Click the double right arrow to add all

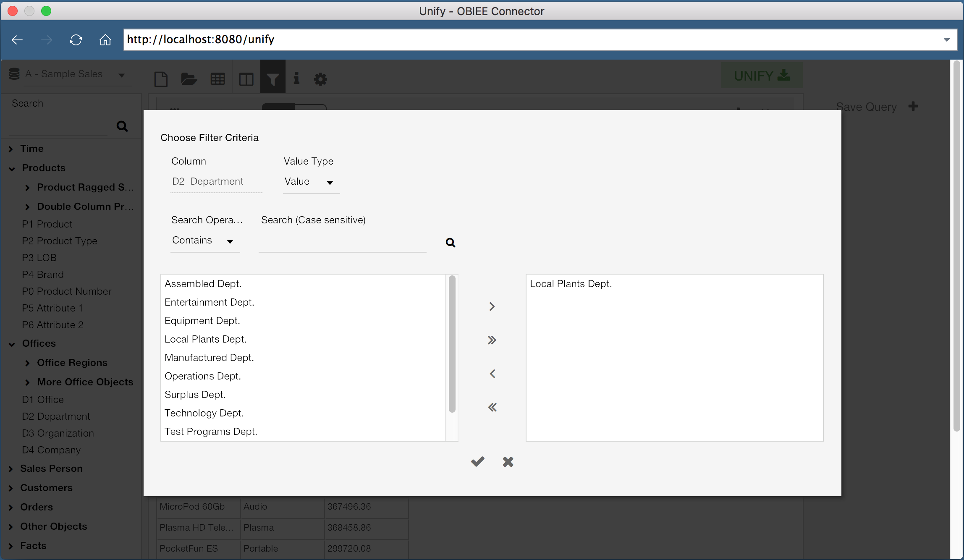tap(492, 340)
